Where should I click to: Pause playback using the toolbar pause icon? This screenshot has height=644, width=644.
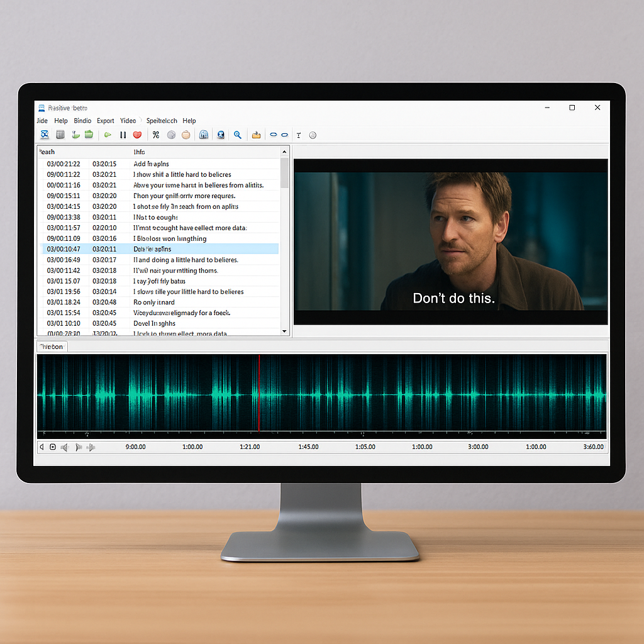pos(123,135)
